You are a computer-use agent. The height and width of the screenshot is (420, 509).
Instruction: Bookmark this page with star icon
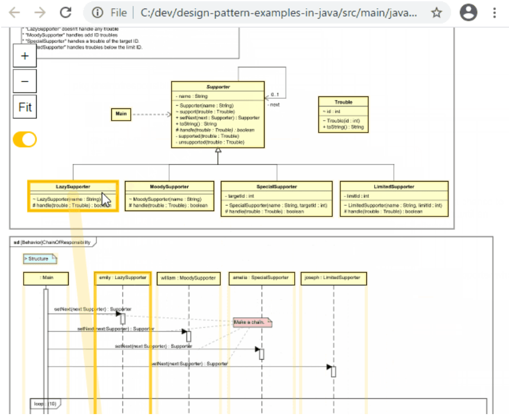[436, 12]
